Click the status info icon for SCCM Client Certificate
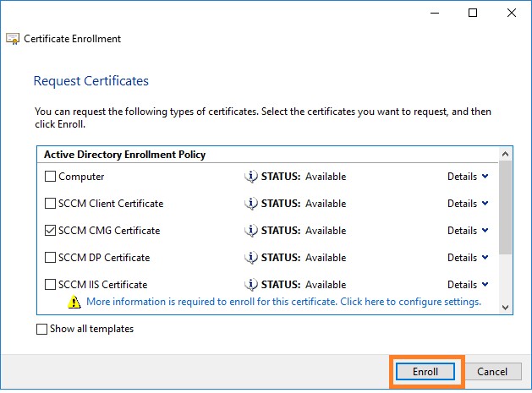This screenshot has height=393, width=532. pyautogui.click(x=251, y=204)
